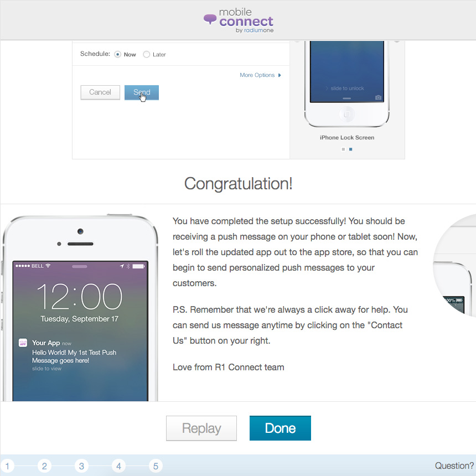This screenshot has width=476, height=476.
Task: Go to step 5 in progress bar
Action: pos(156,465)
